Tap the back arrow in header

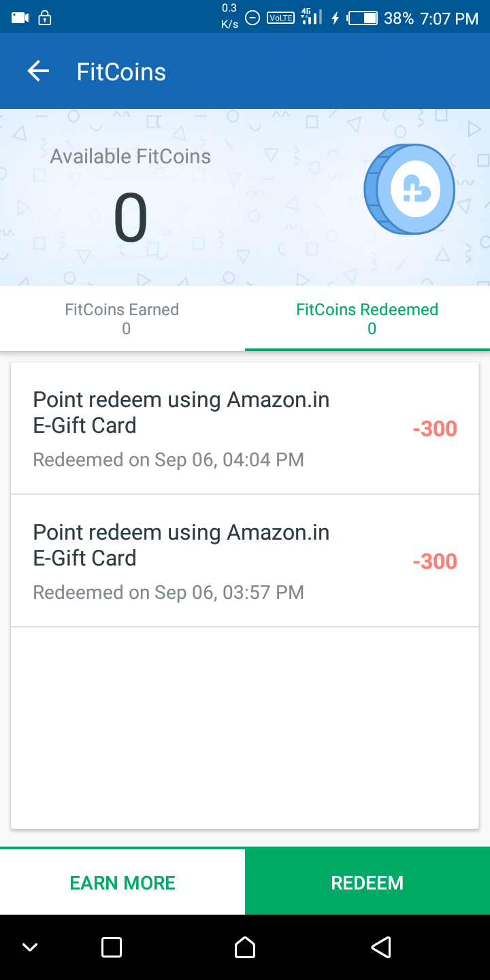38,71
